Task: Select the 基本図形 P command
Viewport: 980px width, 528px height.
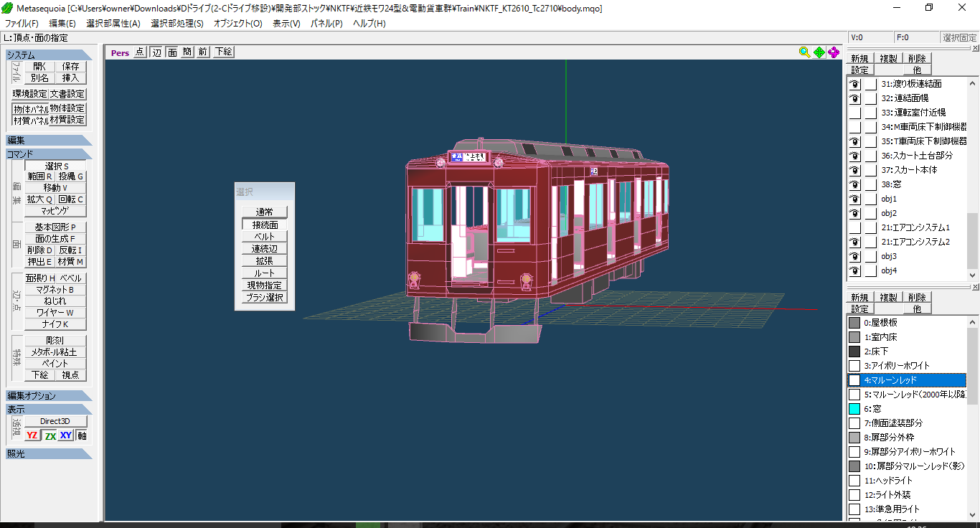Action: (55, 227)
